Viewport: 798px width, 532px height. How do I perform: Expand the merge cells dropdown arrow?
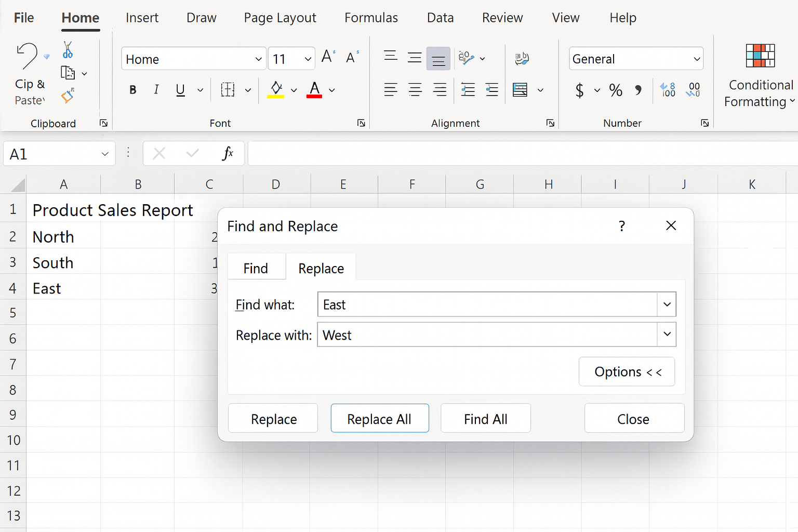click(x=540, y=90)
